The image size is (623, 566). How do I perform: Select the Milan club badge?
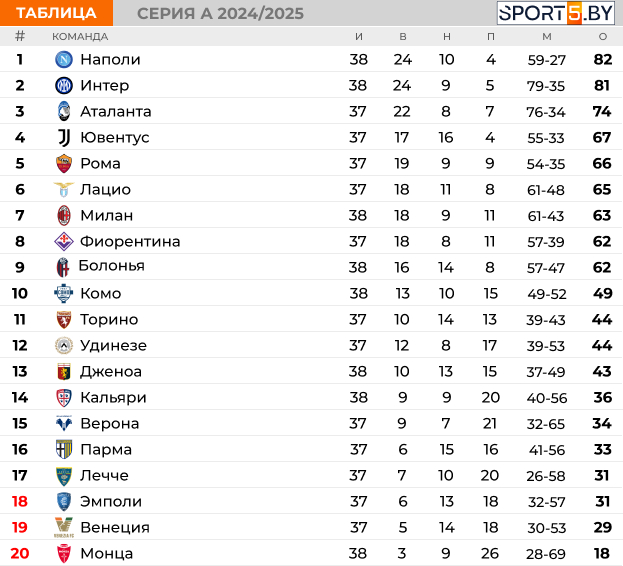(64, 215)
